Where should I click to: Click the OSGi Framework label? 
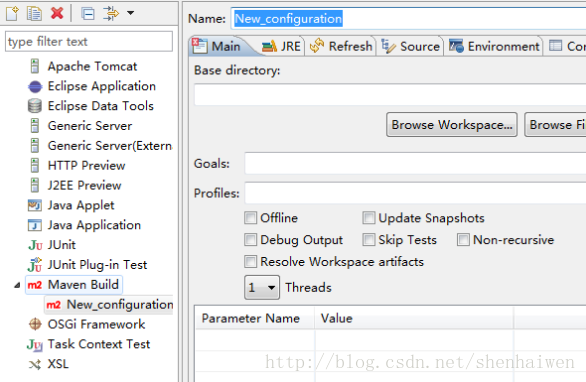tap(96, 324)
